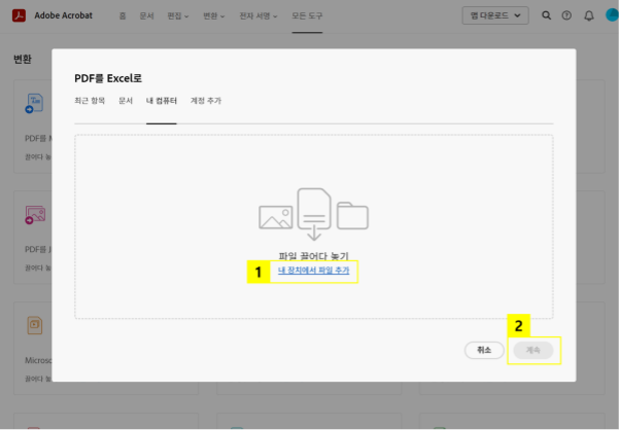Switch to the 내 컴퓨터 tab
The height and width of the screenshot is (431, 620).
(x=161, y=101)
